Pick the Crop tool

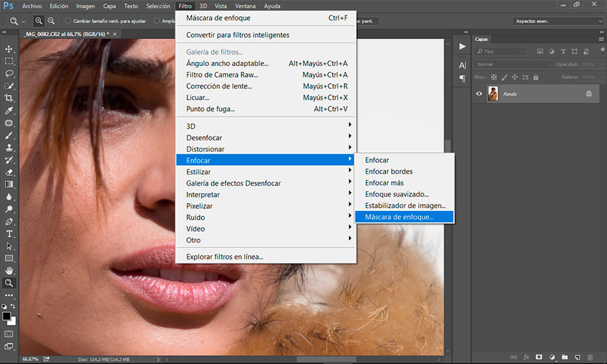tap(9, 98)
